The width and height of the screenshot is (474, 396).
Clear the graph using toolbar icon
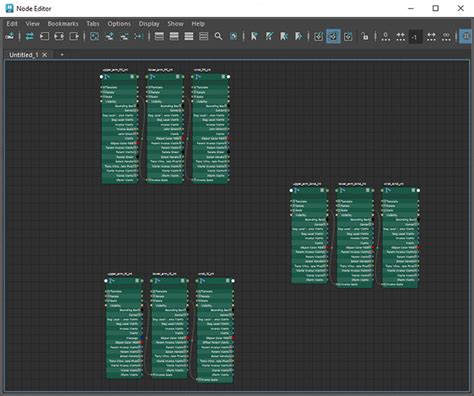[x=94, y=36]
